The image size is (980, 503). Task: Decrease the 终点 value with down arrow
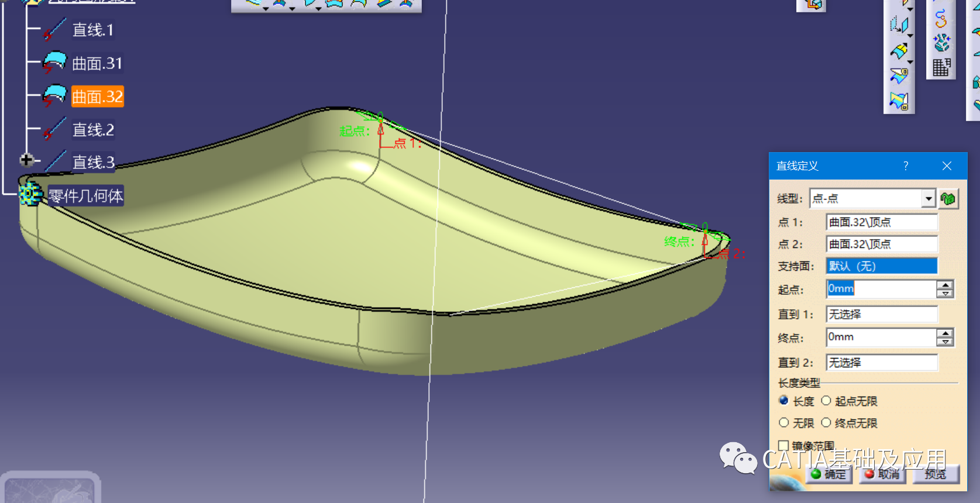(945, 342)
